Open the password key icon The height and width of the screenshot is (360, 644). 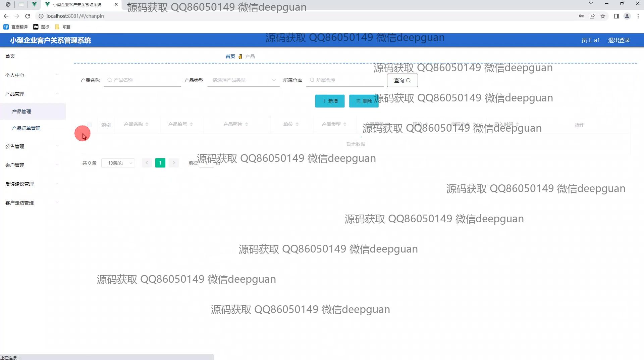click(581, 16)
